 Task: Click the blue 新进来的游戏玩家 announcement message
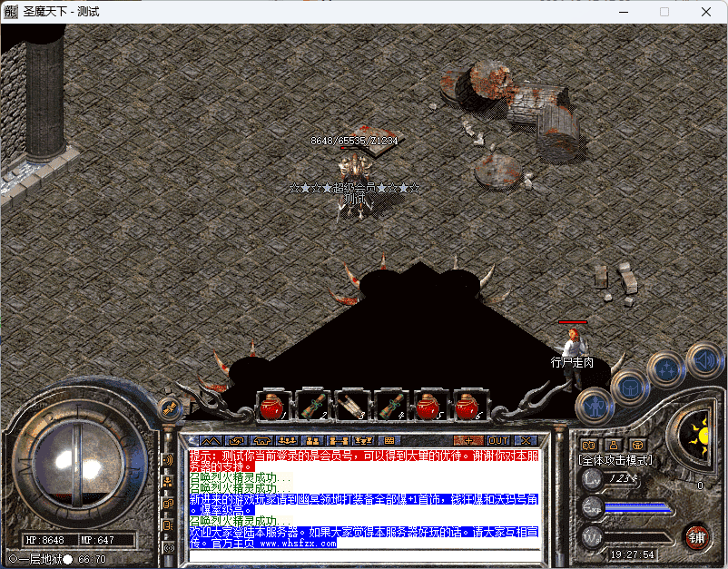365,505
